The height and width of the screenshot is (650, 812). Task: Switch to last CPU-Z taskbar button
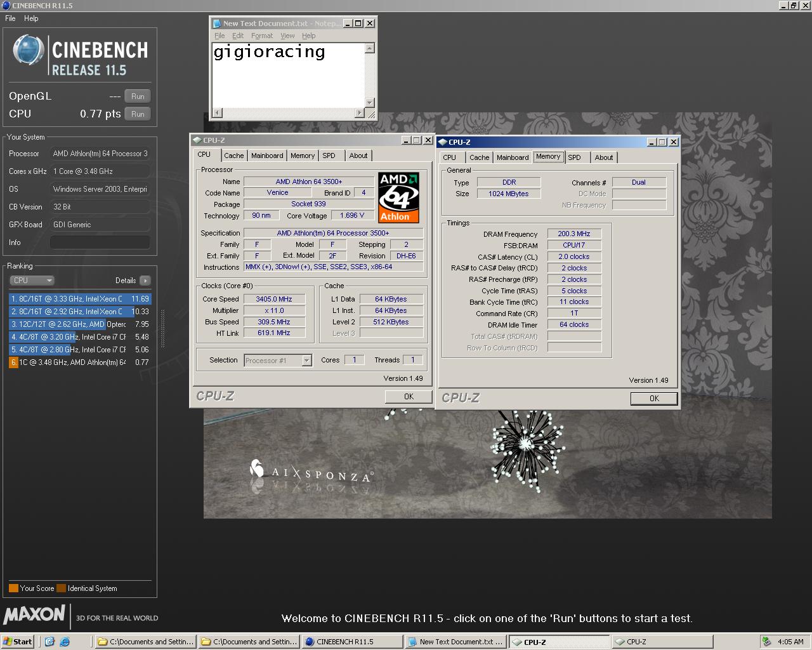click(663, 642)
